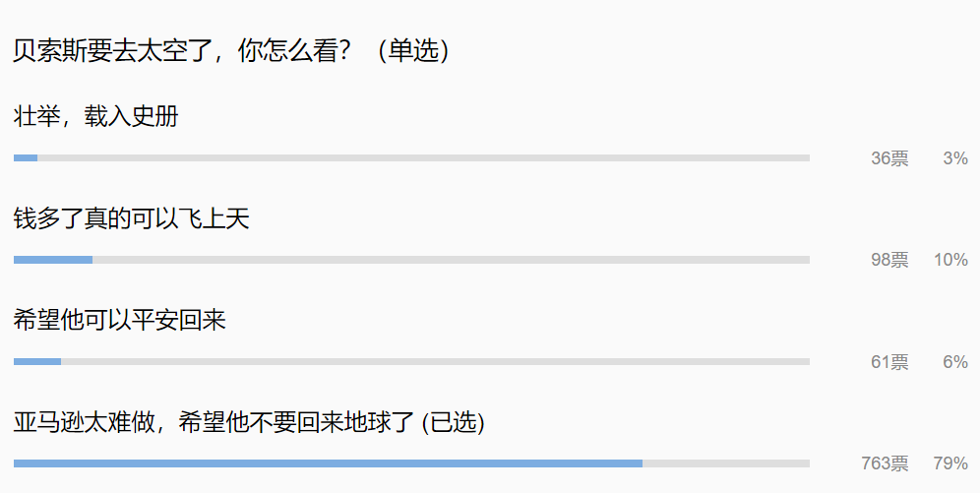The image size is (980, 493).
Task: Click the 6% percentage value
Action: coord(954,363)
